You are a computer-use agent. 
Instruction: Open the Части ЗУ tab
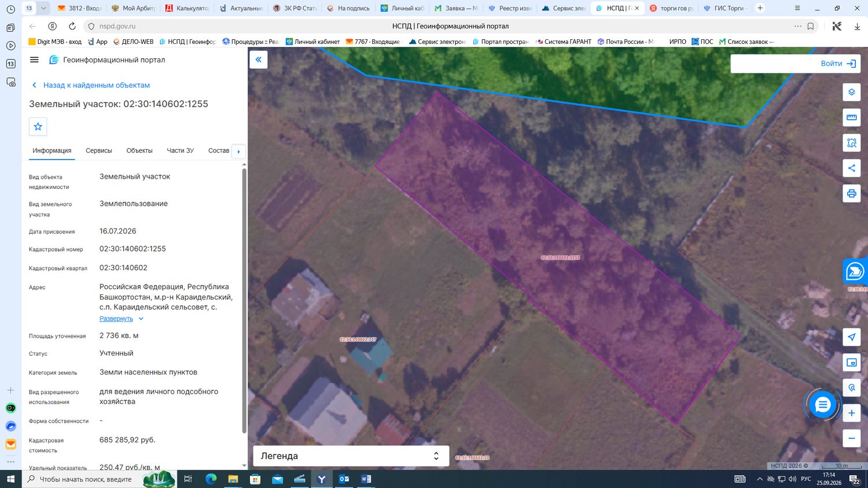click(x=181, y=150)
